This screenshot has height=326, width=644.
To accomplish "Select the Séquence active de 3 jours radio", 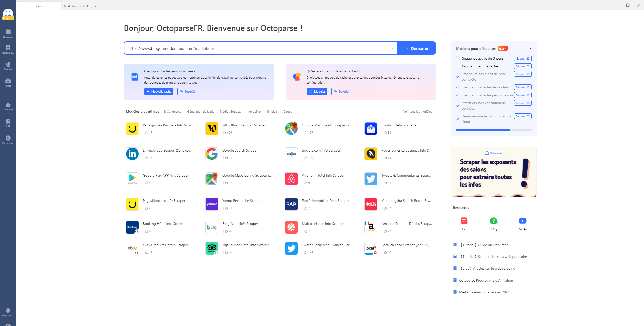I will click(x=458, y=58).
